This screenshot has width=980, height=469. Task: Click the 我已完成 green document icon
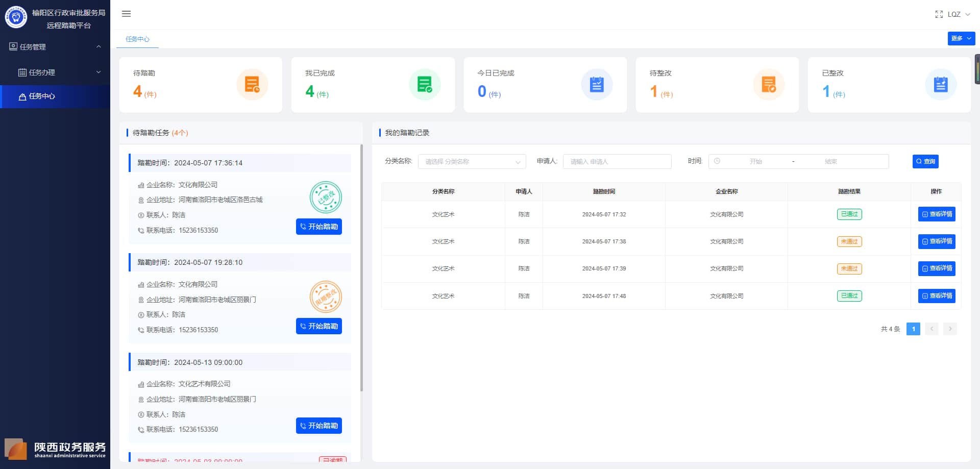tap(425, 84)
